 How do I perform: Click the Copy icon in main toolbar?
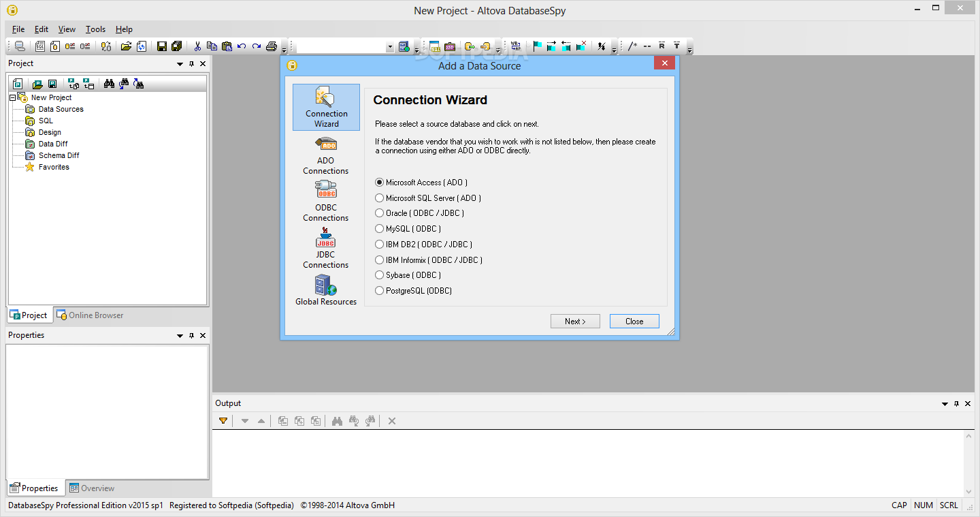[x=212, y=46]
